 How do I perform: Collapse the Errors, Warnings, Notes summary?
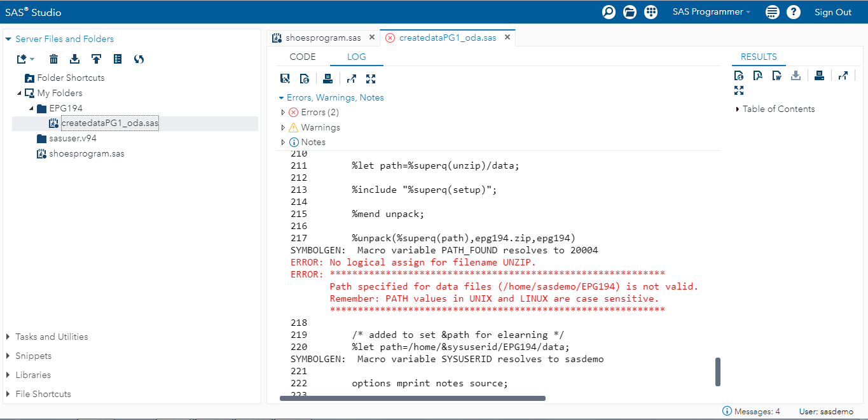(281, 97)
